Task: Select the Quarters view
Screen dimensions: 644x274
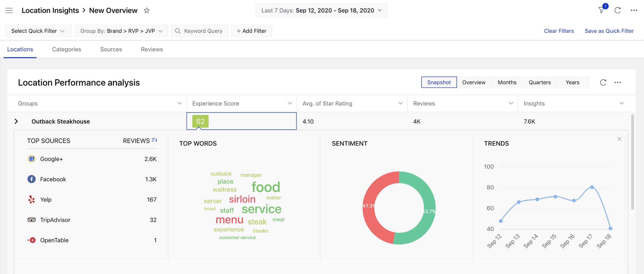Action: click(540, 82)
